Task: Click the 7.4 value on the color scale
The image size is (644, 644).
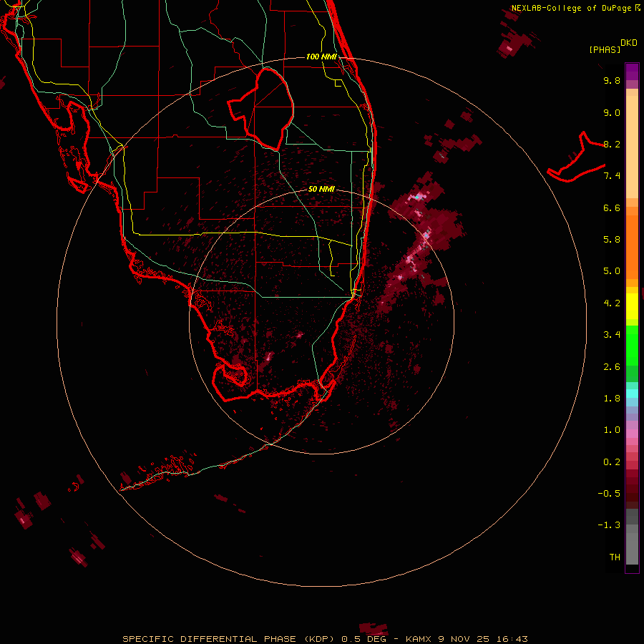Action: [612, 176]
